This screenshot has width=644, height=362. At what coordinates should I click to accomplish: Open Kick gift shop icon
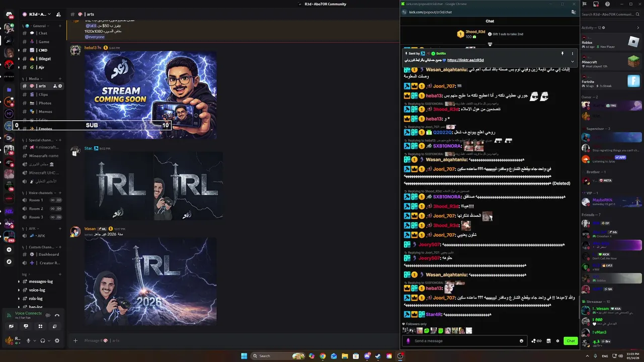coord(548,341)
